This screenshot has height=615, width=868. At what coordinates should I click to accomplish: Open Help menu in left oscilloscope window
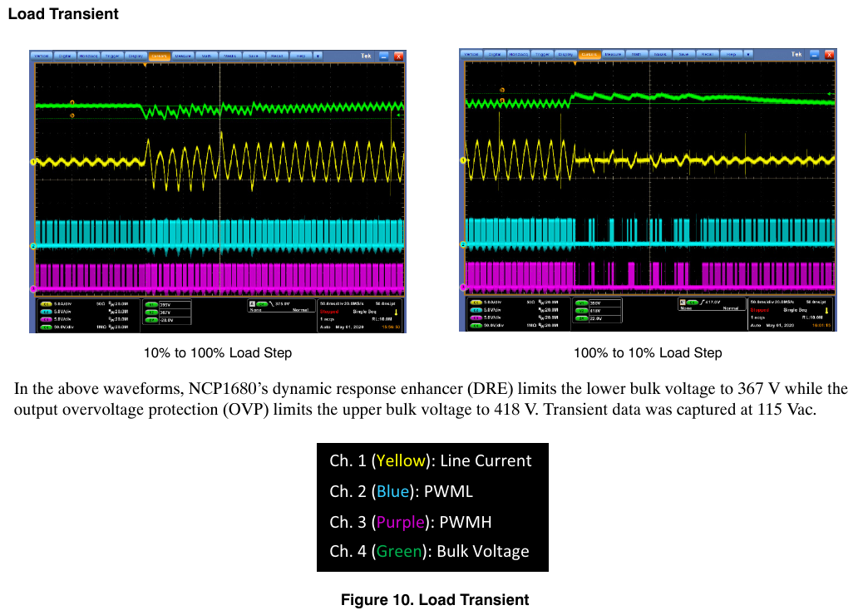[301, 56]
